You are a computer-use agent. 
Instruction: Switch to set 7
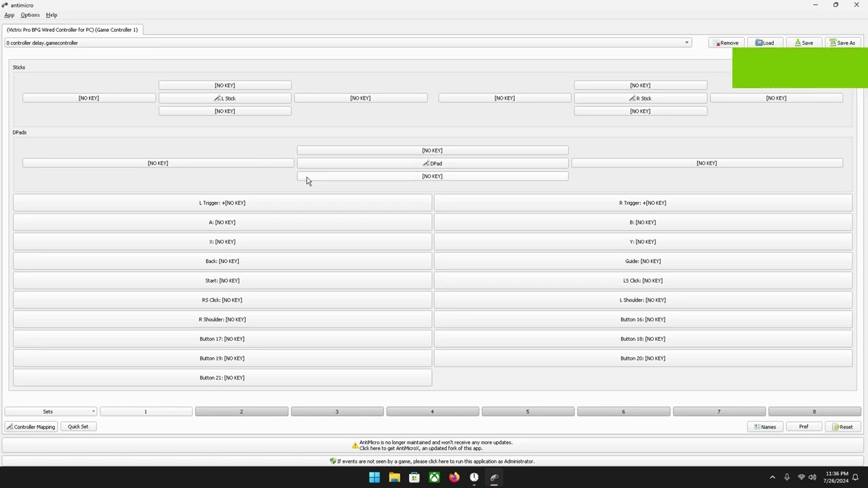(x=719, y=411)
